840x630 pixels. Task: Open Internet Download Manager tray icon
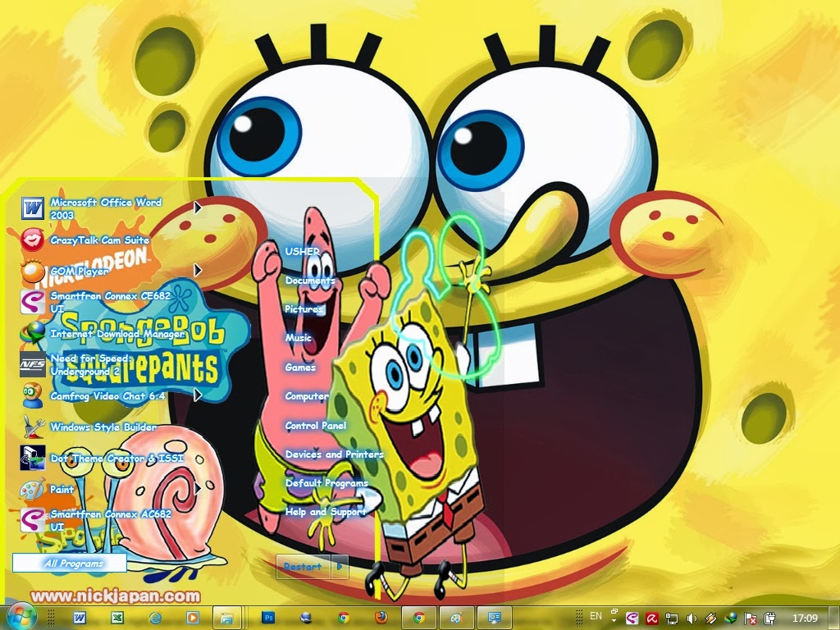728,617
